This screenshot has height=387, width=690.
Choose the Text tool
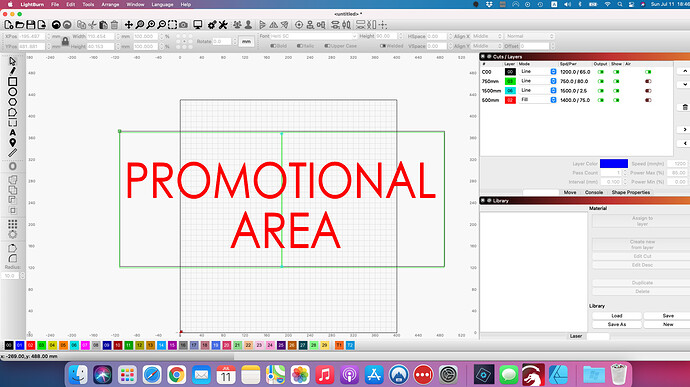[13, 133]
